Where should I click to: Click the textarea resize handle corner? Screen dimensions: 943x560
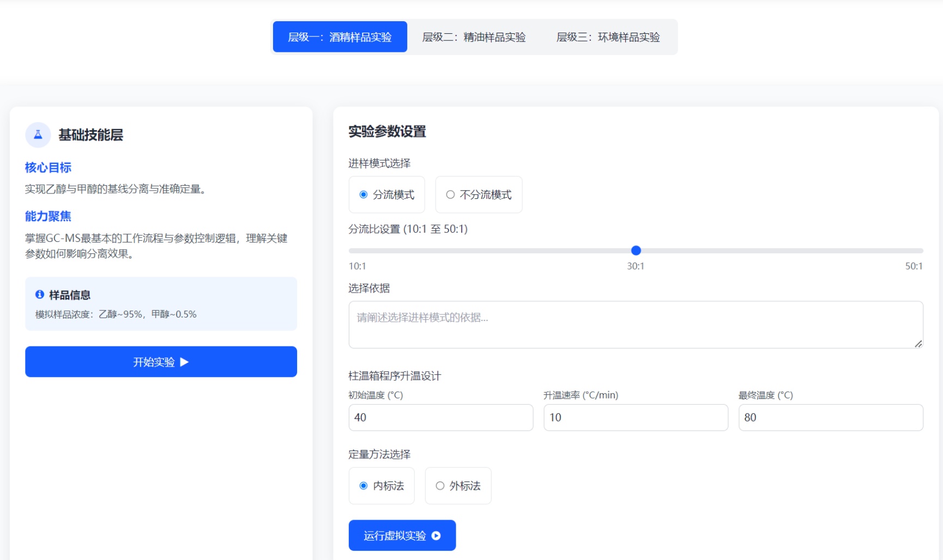918,344
